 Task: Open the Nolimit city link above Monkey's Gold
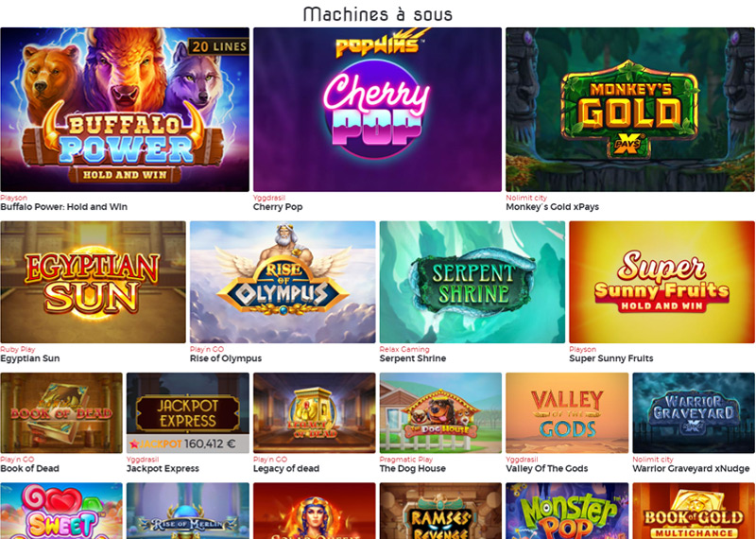point(526,198)
